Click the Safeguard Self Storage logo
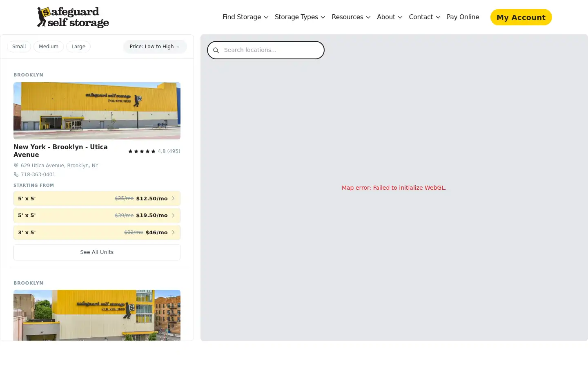The height and width of the screenshot is (368, 588). (x=73, y=17)
